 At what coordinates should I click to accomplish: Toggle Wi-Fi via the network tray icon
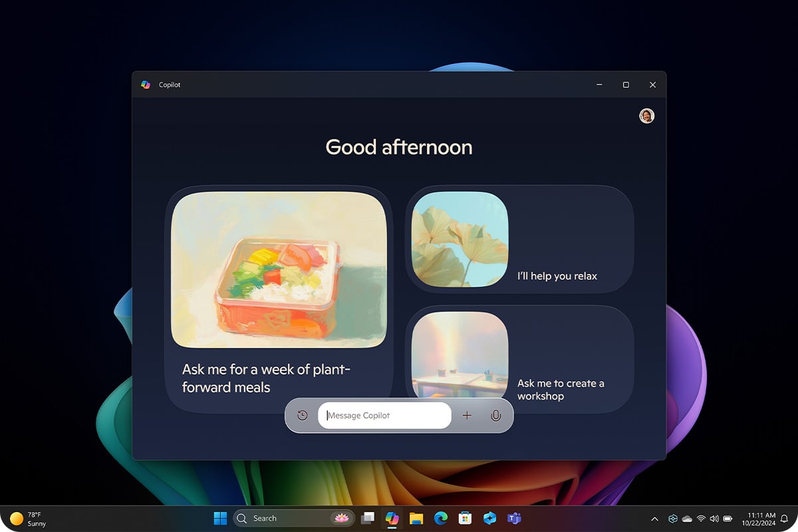pos(701,519)
